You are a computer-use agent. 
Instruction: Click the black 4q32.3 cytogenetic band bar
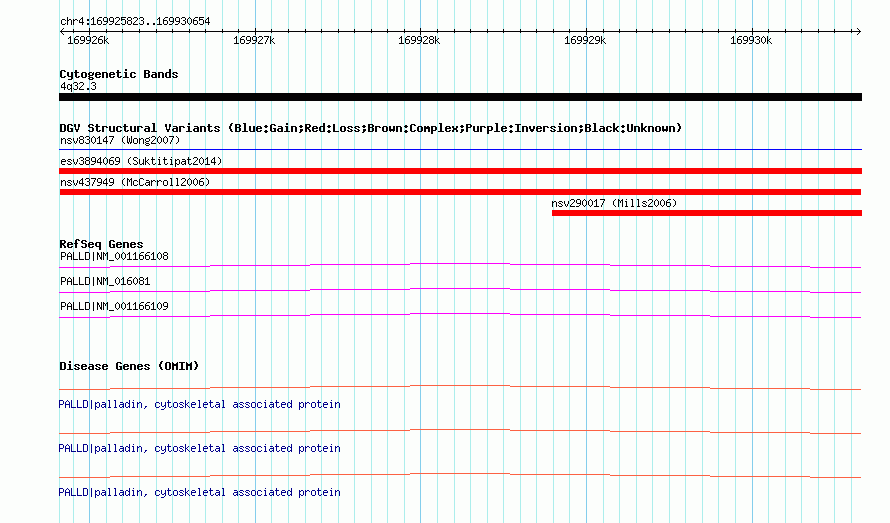pyautogui.click(x=460, y=97)
